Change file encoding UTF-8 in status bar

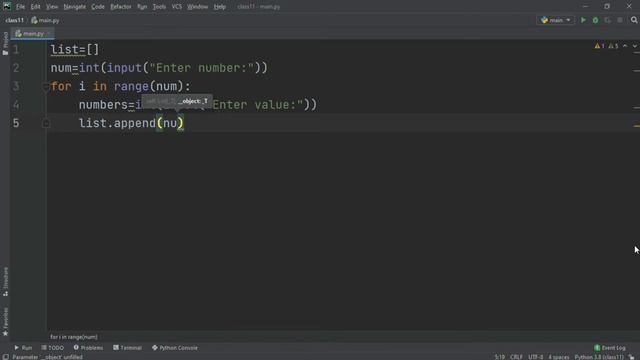point(536,357)
